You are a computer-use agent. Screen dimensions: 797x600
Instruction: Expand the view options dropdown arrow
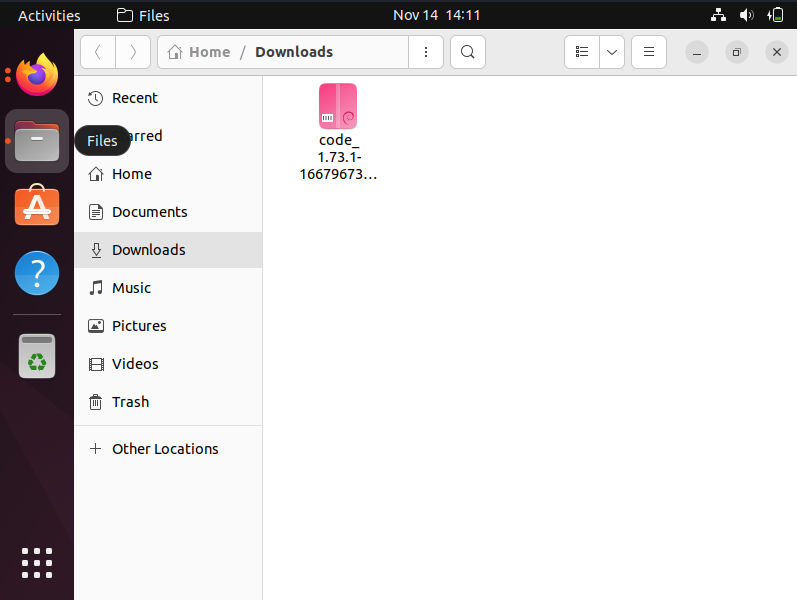(612, 52)
